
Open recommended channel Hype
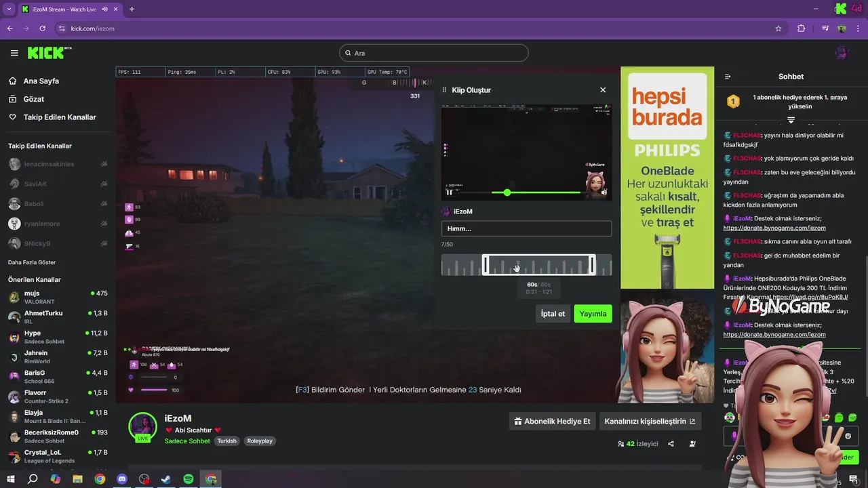tap(58, 337)
